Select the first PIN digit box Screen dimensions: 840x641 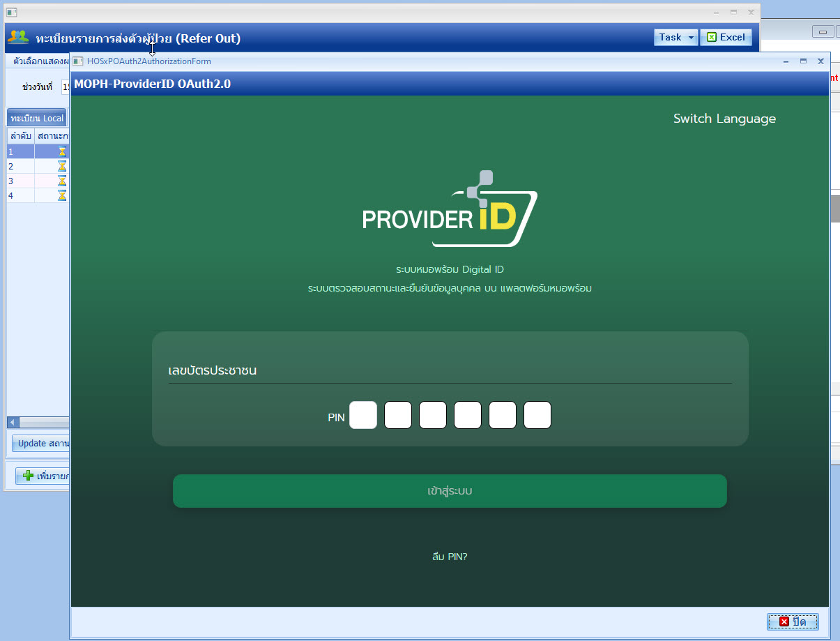coord(363,416)
